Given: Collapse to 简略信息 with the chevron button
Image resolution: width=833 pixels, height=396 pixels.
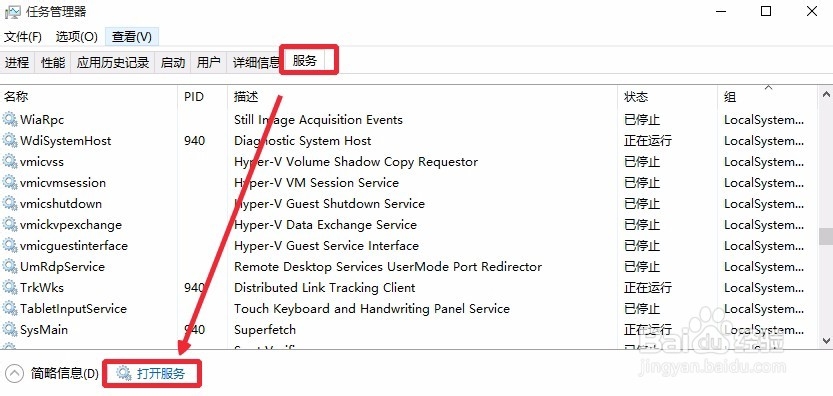Looking at the screenshot, I should (x=14, y=373).
